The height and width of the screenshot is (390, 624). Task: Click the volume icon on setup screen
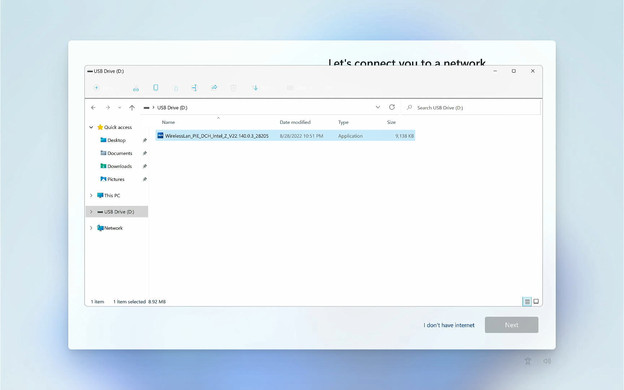[547, 361]
